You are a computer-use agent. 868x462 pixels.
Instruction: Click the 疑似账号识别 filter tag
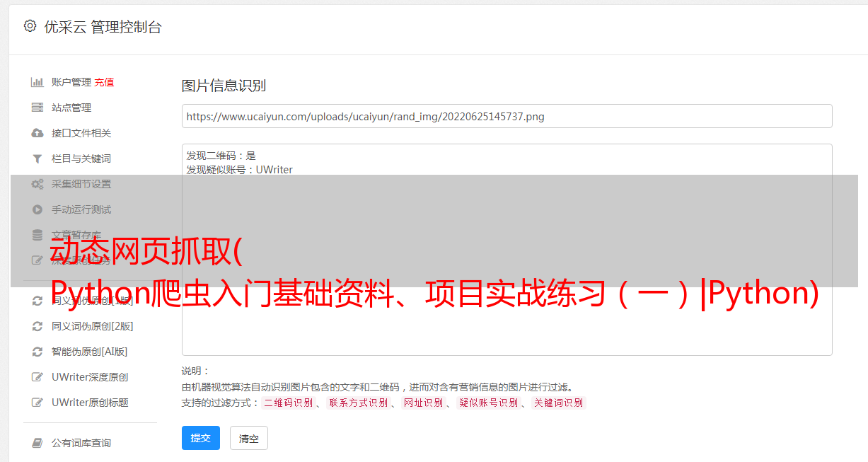(x=489, y=403)
